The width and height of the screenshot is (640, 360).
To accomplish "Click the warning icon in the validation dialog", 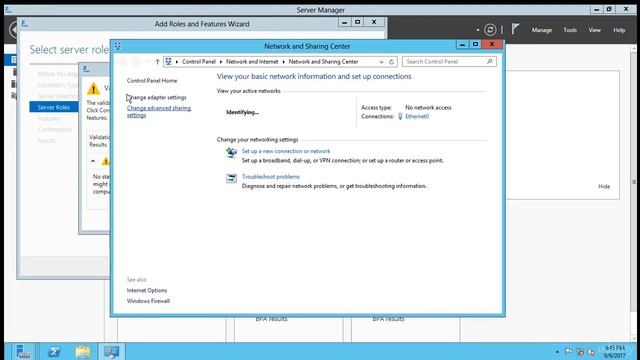I will (93, 89).
